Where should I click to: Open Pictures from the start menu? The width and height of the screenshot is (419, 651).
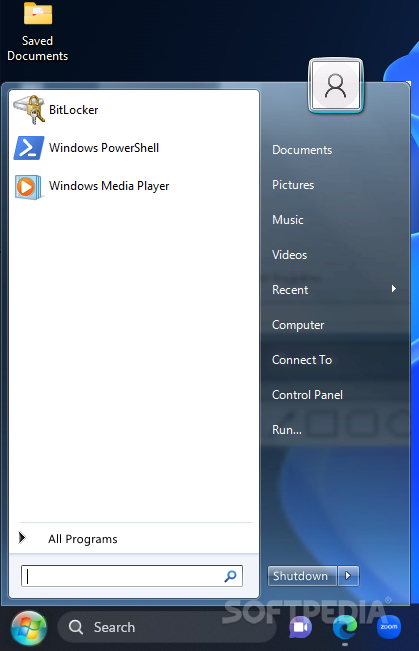293,185
